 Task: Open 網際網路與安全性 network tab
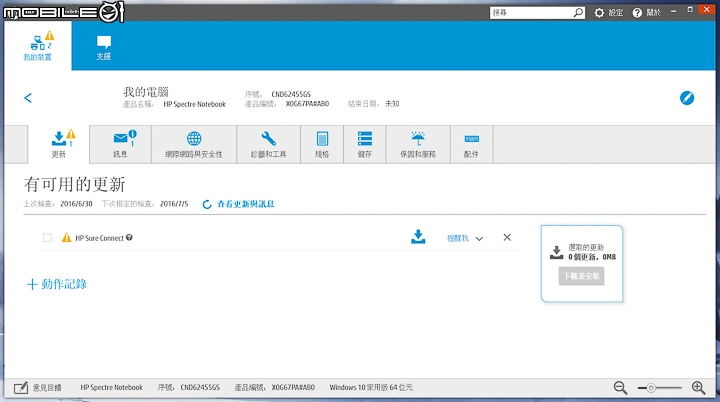pos(194,144)
